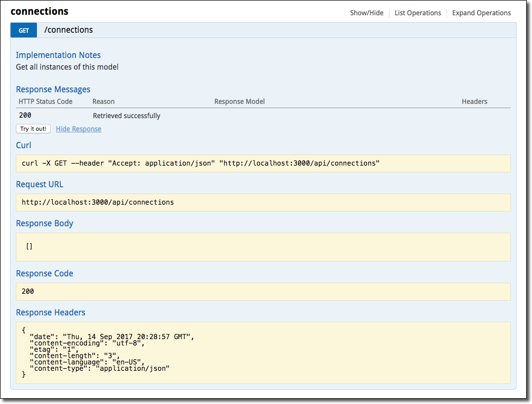Click the Curl section heading
The height and width of the screenshot is (404, 532).
[23, 146]
